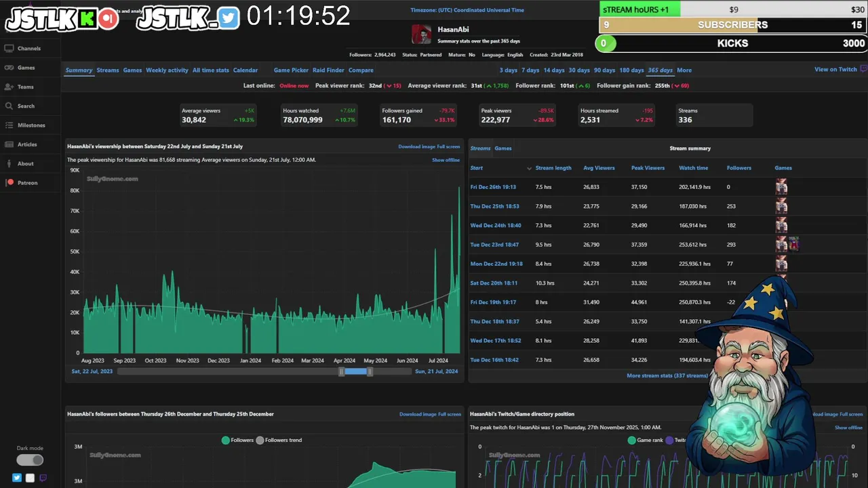Expand the More time range option
Screen dimensions: 868x488
click(684, 70)
